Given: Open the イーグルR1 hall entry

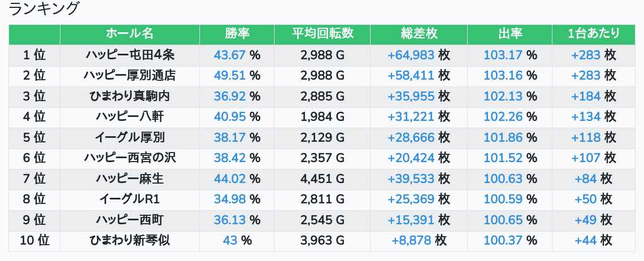Looking at the screenshot, I should (130, 199).
